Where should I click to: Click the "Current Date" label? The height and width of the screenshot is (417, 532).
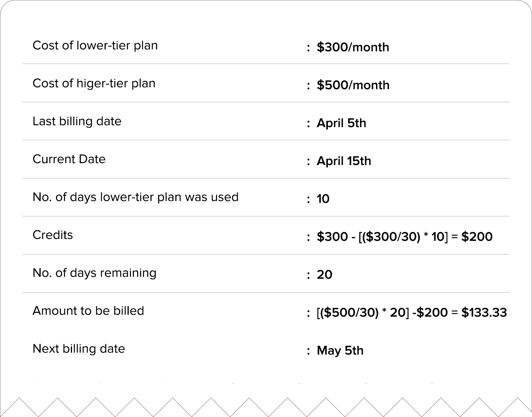tap(69, 159)
